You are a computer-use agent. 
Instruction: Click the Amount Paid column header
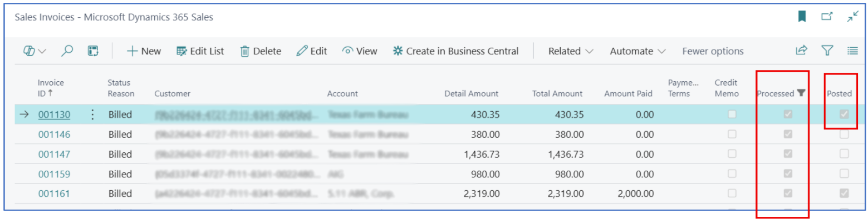(x=629, y=93)
